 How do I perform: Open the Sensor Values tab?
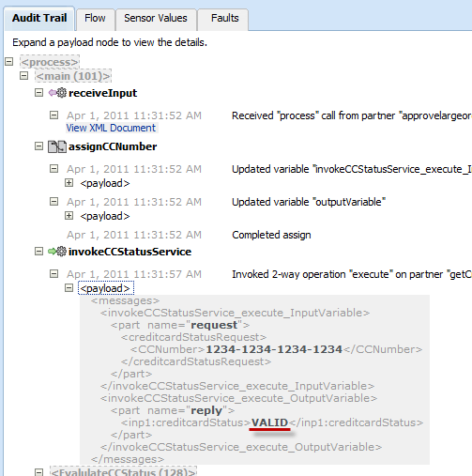click(x=156, y=18)
